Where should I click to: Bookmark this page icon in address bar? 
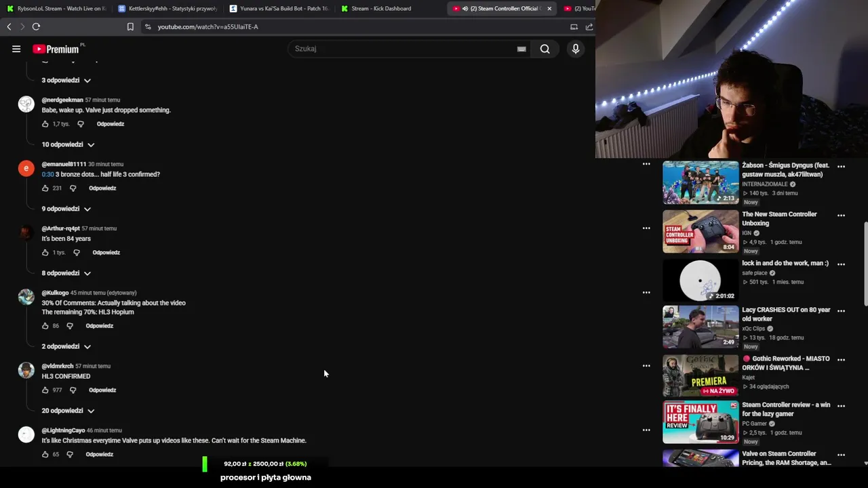pos(130,26)
